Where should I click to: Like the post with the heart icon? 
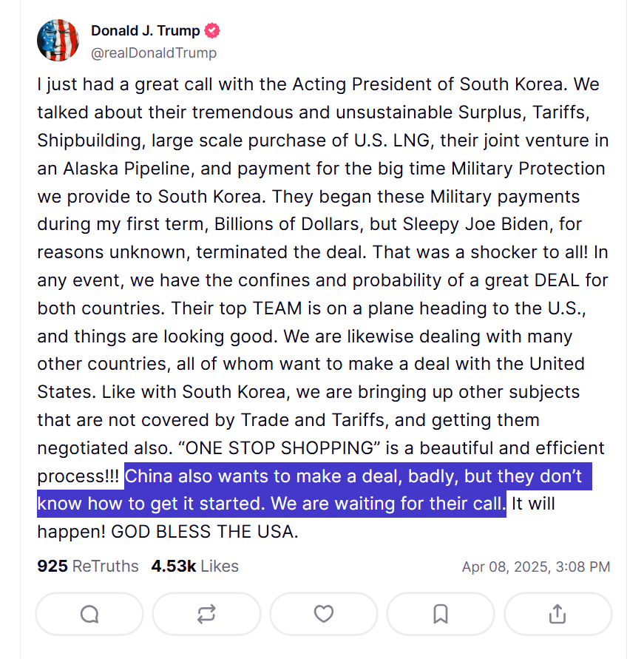tap(324, 614)
